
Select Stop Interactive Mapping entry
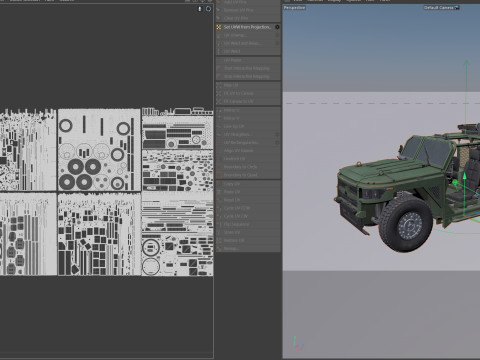pos(248,76)
